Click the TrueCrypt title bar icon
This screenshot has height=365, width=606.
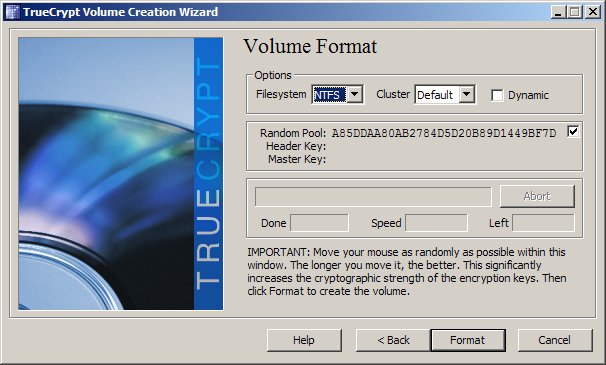click(x=13, y=12)
